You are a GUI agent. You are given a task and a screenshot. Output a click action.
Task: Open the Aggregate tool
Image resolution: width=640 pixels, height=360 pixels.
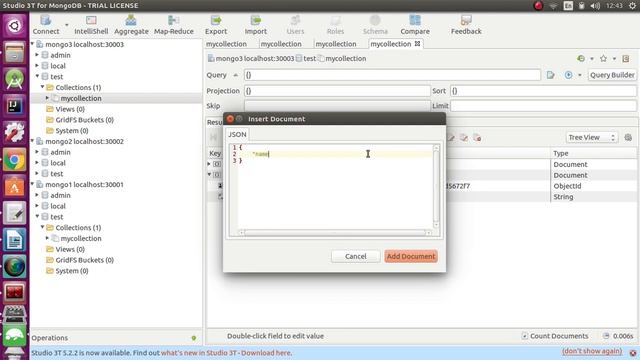(x=131, y=25)
